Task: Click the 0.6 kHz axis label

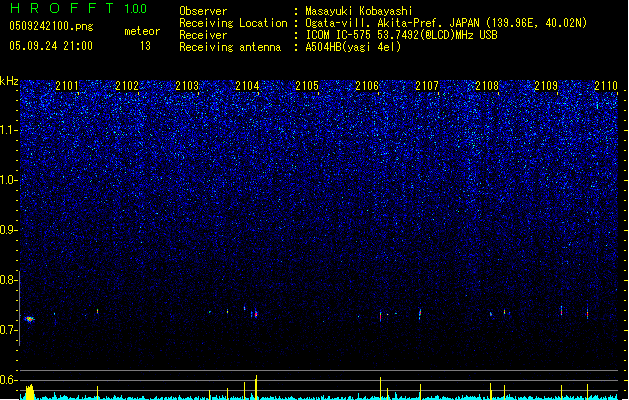Action: 8,380
